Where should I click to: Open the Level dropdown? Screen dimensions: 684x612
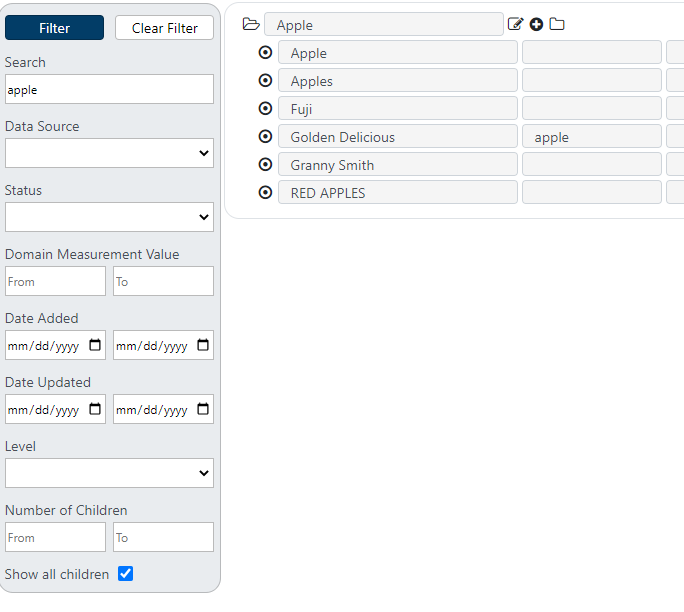tap(109, 473)
